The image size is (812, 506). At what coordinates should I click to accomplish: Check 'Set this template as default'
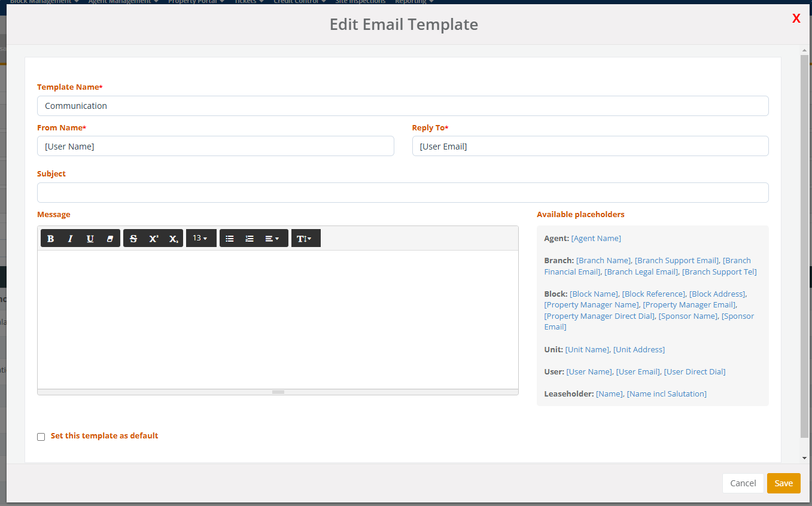coord(41,437)
